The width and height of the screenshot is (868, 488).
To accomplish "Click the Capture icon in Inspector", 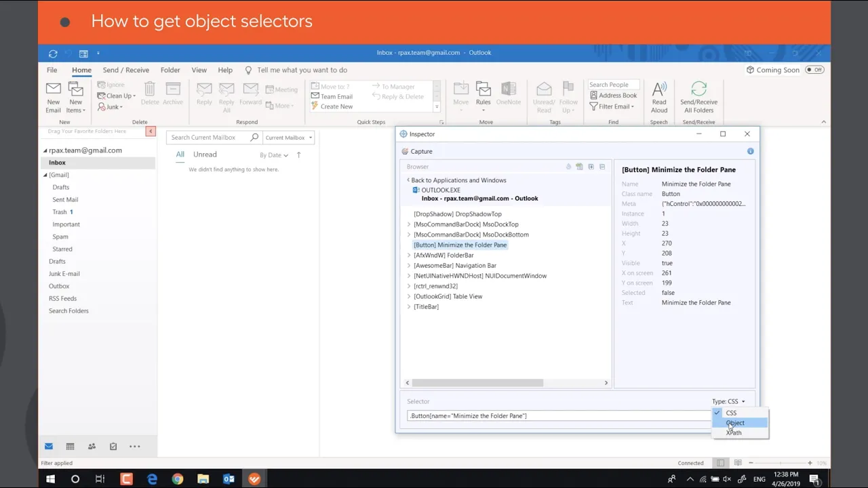I will point(405,152).
